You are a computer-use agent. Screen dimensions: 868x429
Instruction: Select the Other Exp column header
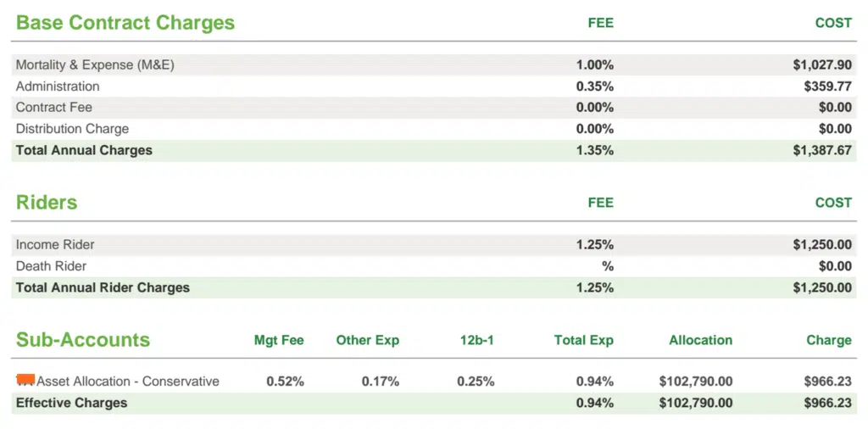click(368, 340)
